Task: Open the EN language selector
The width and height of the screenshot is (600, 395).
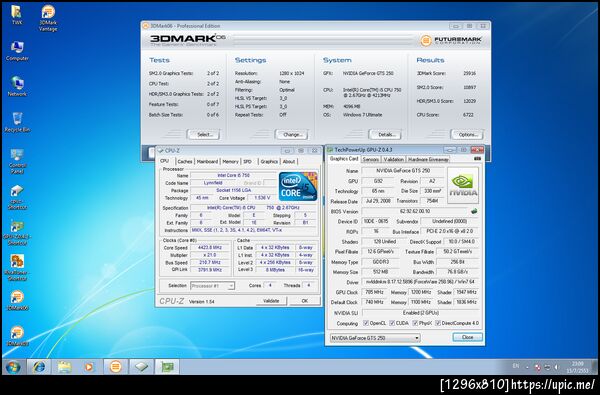Action: pos(516,367)
